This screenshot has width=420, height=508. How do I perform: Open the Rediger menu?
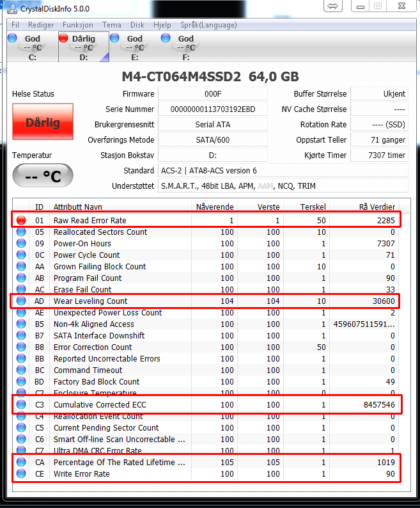(x=41, y=25)
